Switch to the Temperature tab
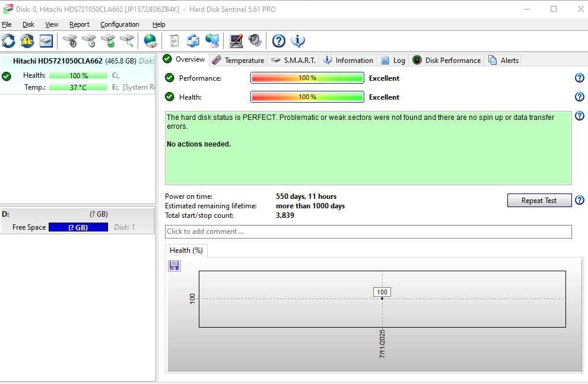 tap(239, 61)
